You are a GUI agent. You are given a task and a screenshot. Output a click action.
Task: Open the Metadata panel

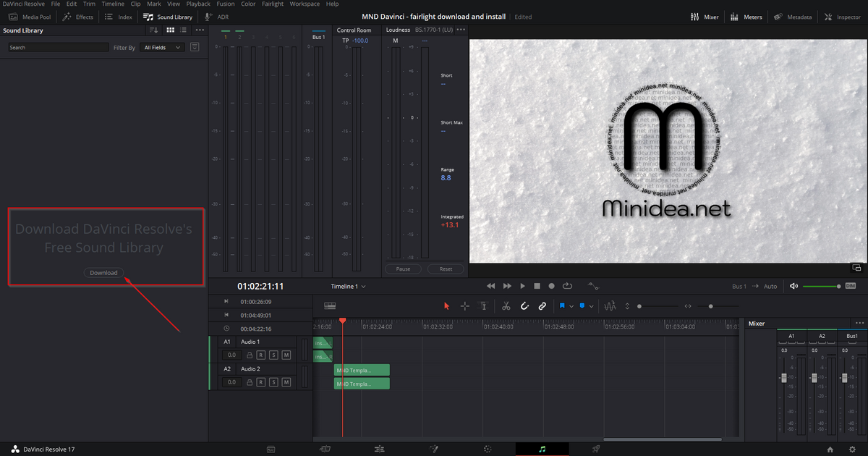pos(792,17)
